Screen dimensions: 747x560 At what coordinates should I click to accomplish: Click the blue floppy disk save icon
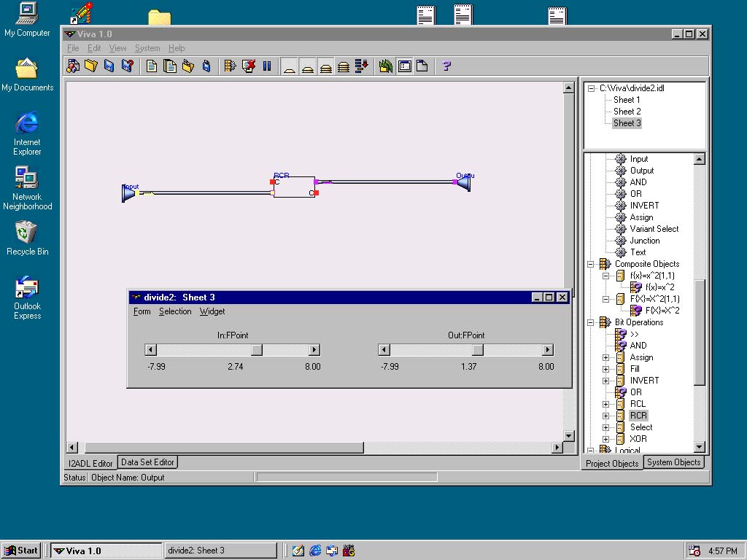click(x=109, y=66)
